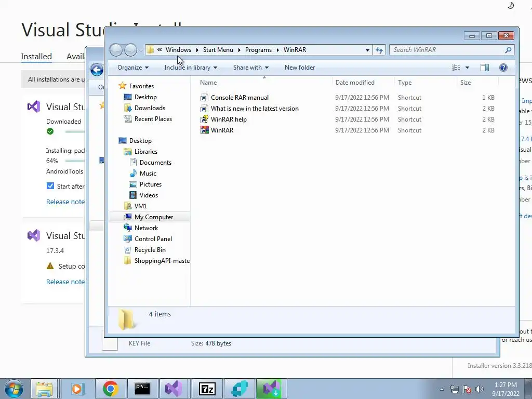
Task: Open the view options dropdown arrow
Action: [467, 68]
